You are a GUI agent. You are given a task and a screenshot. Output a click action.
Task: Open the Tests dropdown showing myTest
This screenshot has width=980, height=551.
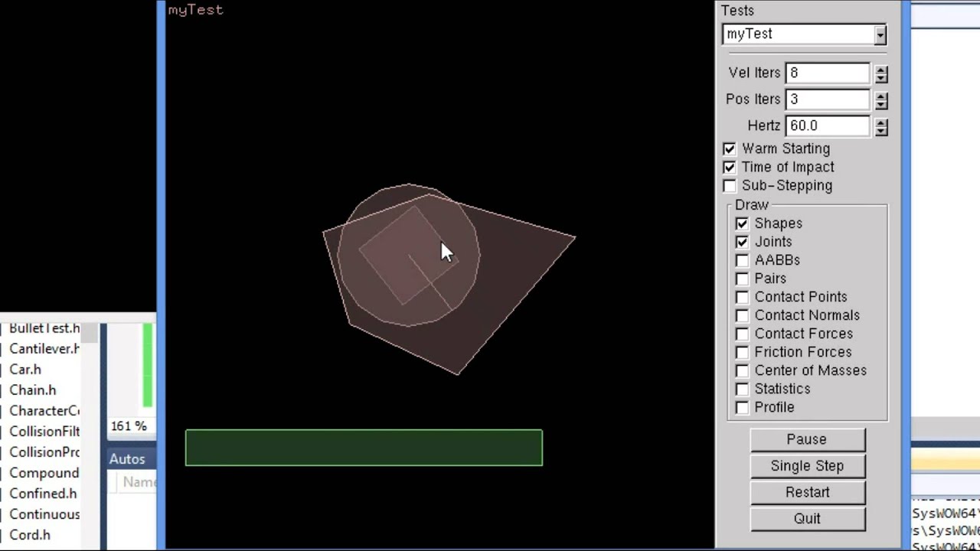804,34
